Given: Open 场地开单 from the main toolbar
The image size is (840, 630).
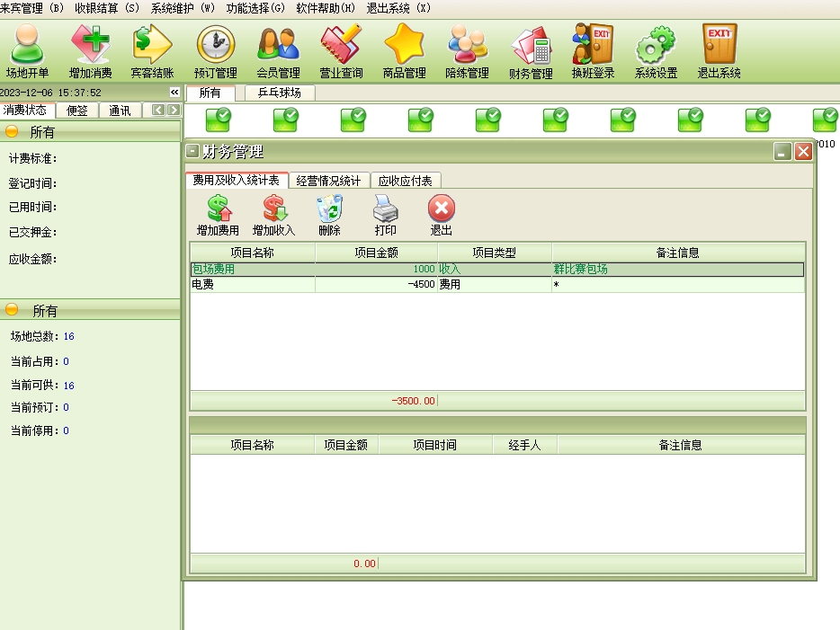Looking at the screenshot, I should pyautogui.click(x=27, y=52).
